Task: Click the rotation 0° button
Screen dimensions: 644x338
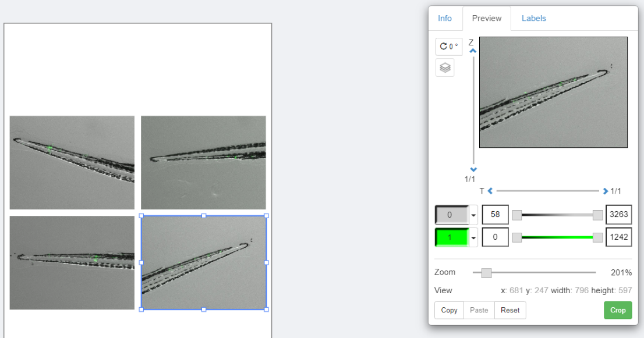Action: pos(448,47)
